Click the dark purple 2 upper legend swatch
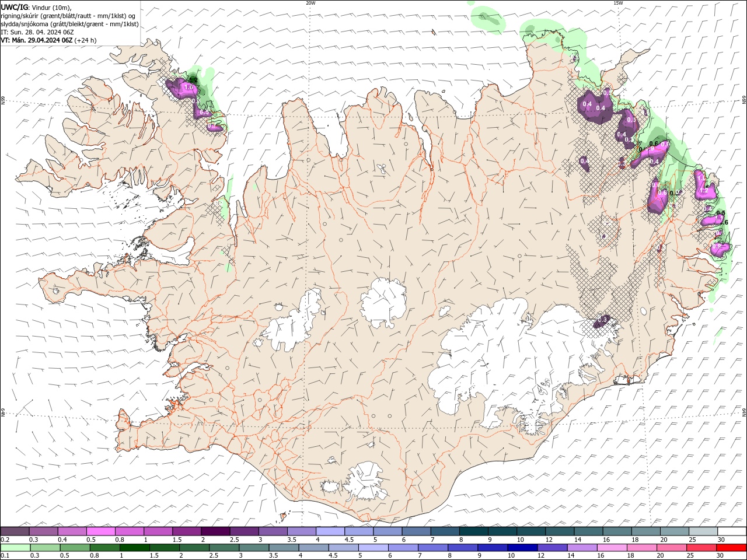The height and width of the screenshot is (560, 747). point(215,531)
